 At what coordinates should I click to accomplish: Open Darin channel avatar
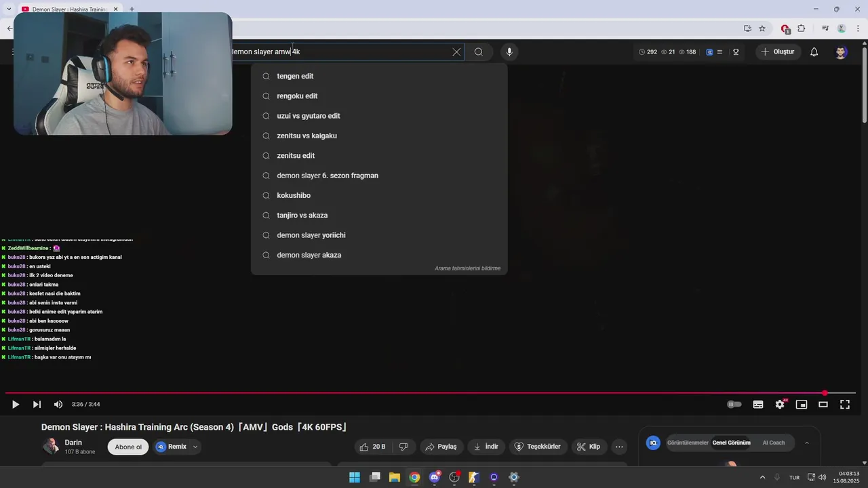(51, 446)
